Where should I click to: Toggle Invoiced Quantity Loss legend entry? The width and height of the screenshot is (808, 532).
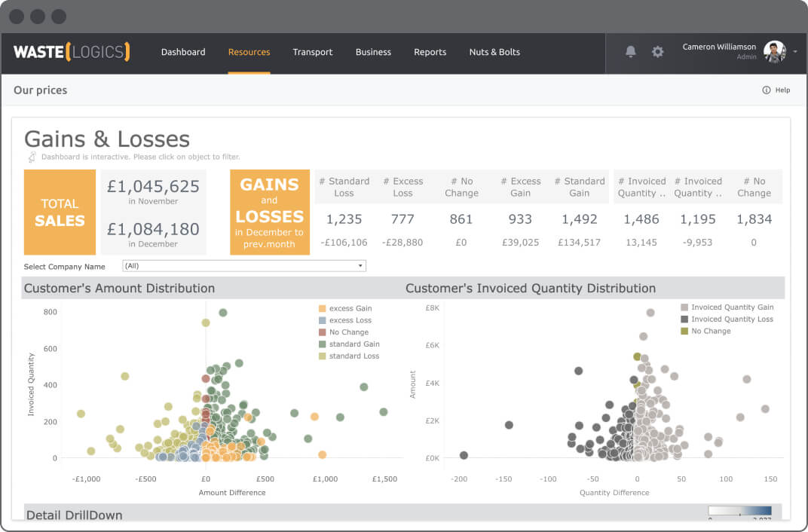(684, 320)
